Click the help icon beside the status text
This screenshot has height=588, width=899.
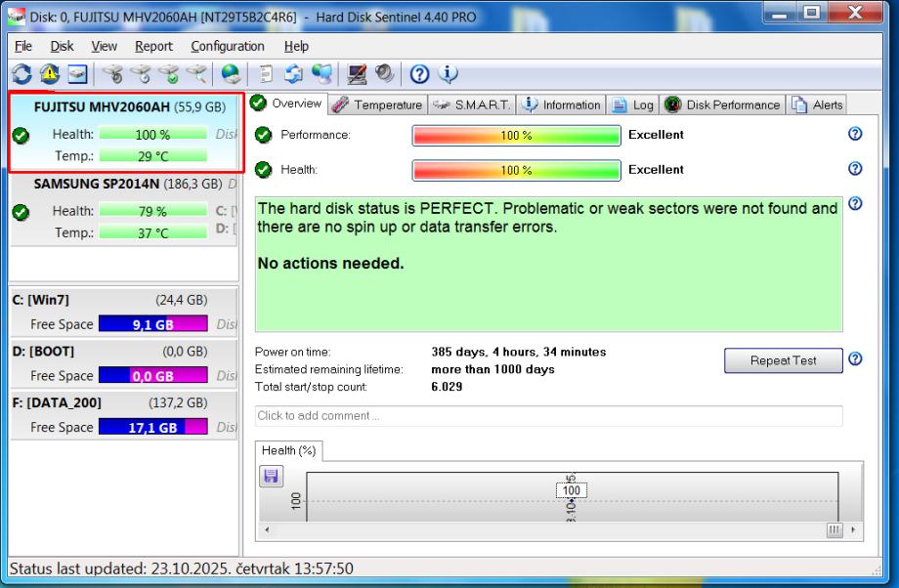(855, 203)
